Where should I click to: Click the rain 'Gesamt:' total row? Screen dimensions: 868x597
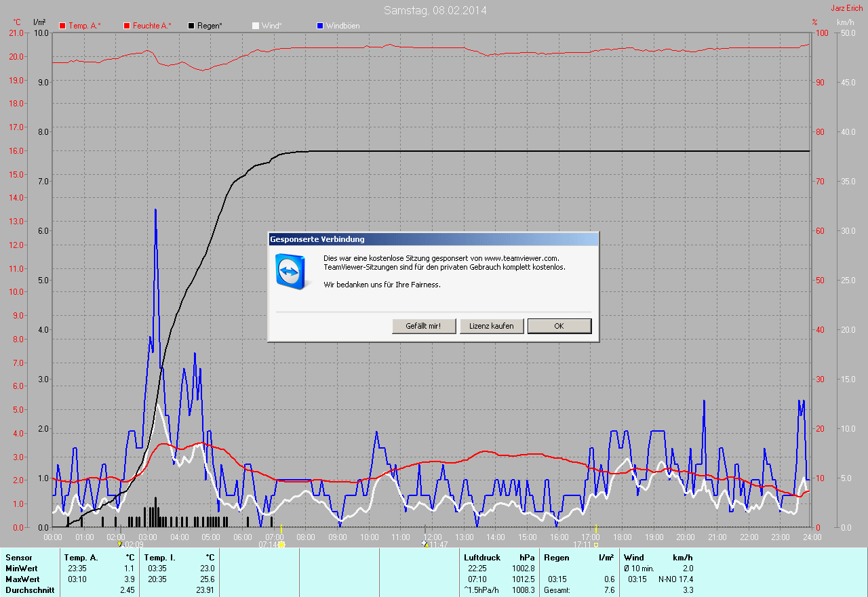(557, 590)
